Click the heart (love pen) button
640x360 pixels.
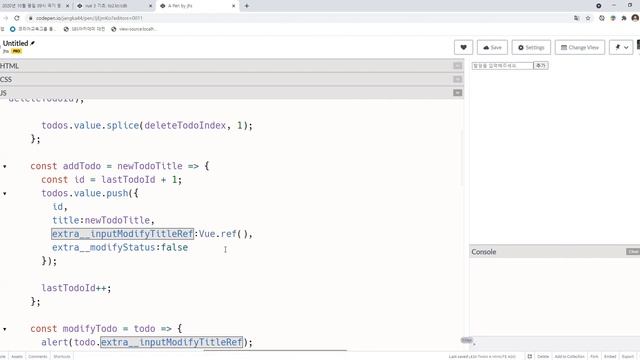463,47
